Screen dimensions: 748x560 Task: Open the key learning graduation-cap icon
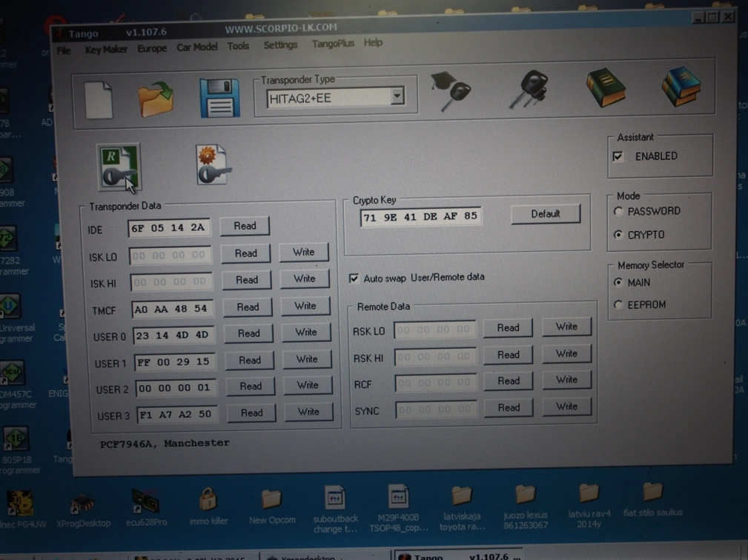coord(450,90)
